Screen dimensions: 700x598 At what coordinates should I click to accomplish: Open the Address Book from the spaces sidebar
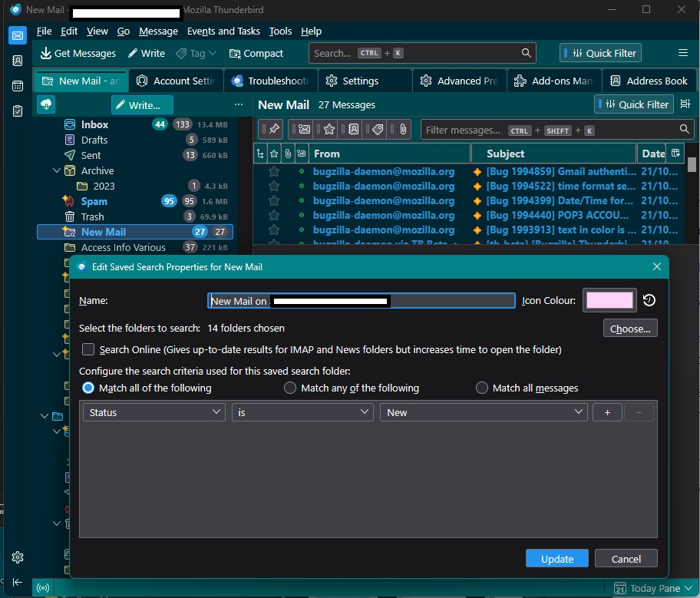click(x=18, y=61)
